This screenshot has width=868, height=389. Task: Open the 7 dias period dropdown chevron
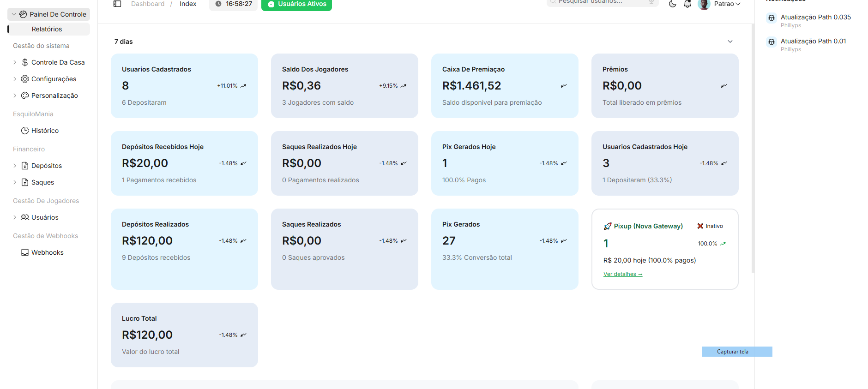point(730,42)
